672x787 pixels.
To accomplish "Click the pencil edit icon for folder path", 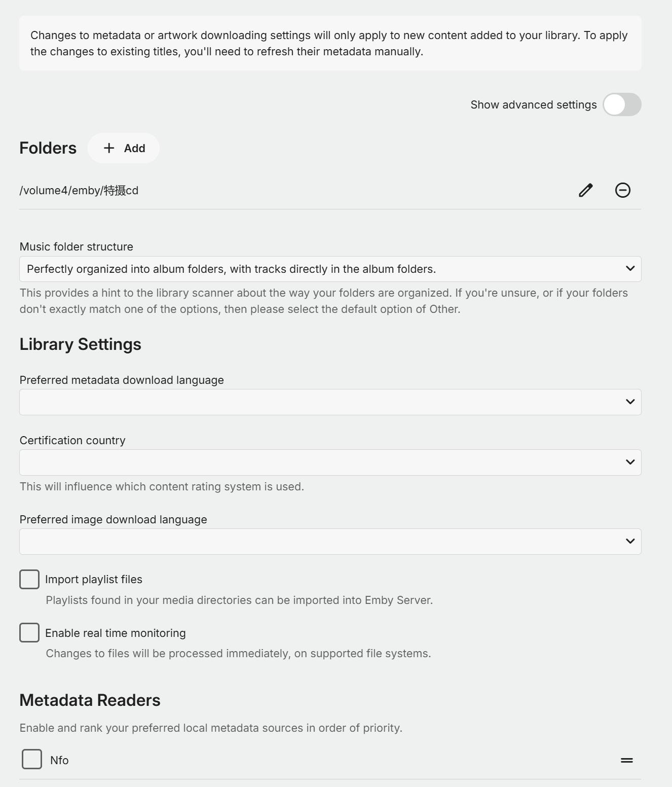I will click(586, 190).
